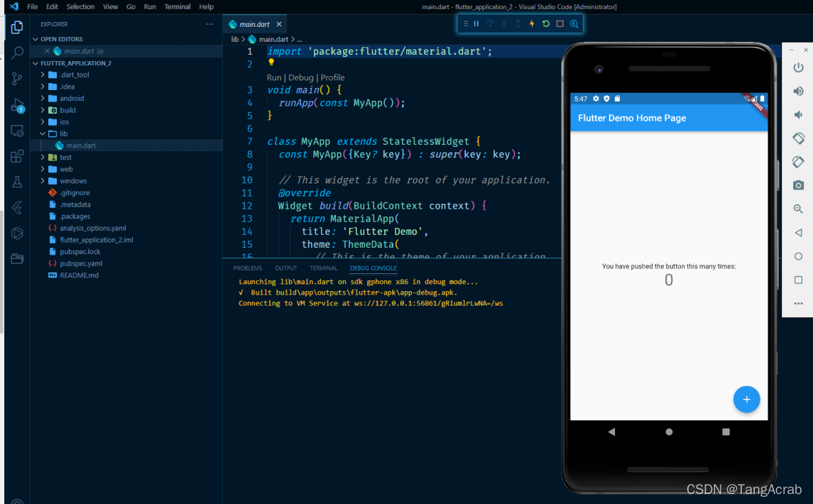The image size is (813, 504).
Task: Switch to the TERMINAL panel tab
Action: (324, 268)
